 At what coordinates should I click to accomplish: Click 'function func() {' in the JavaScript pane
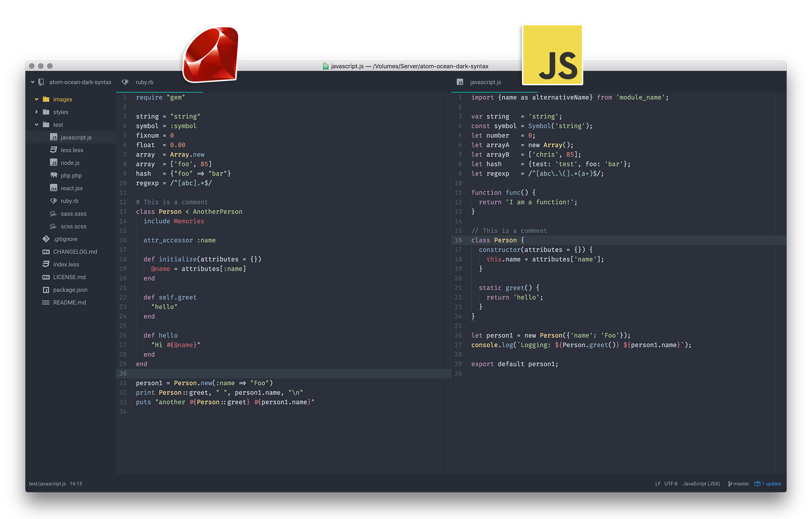tap(503, 193)
